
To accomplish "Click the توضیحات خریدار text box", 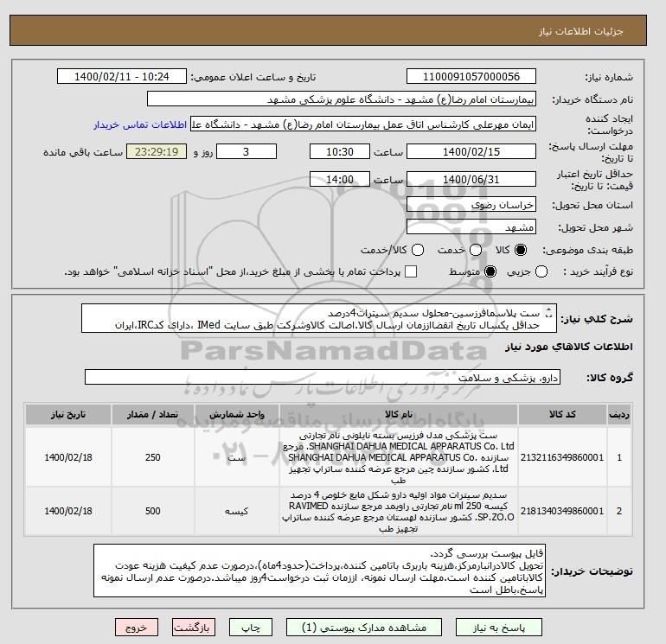I will [x=319, y=571].
